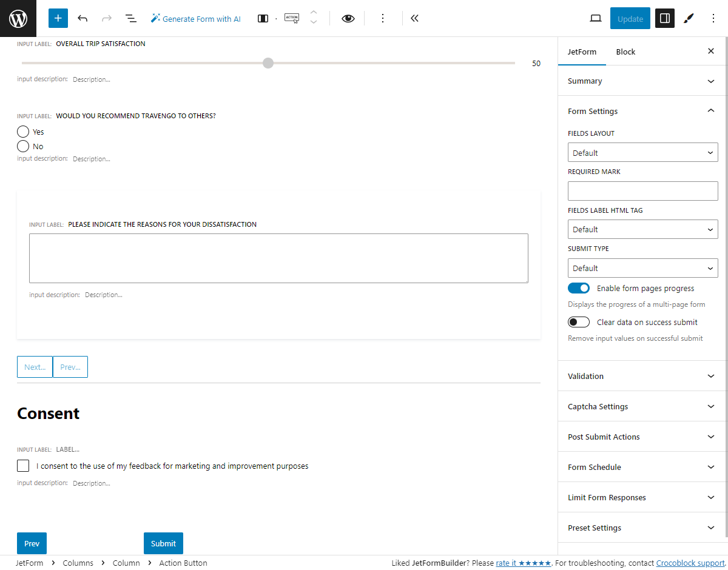Open the Fields Label HTML Tag dropdown

[643, 229]
